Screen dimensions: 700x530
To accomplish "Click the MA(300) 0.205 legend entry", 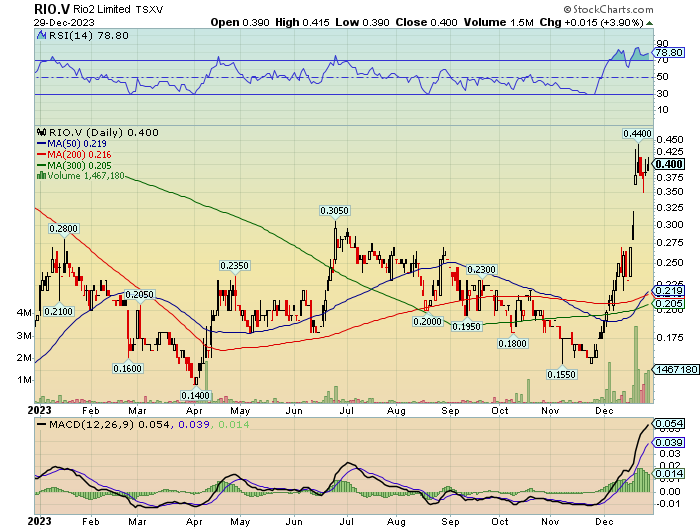I will click(74, 165).
